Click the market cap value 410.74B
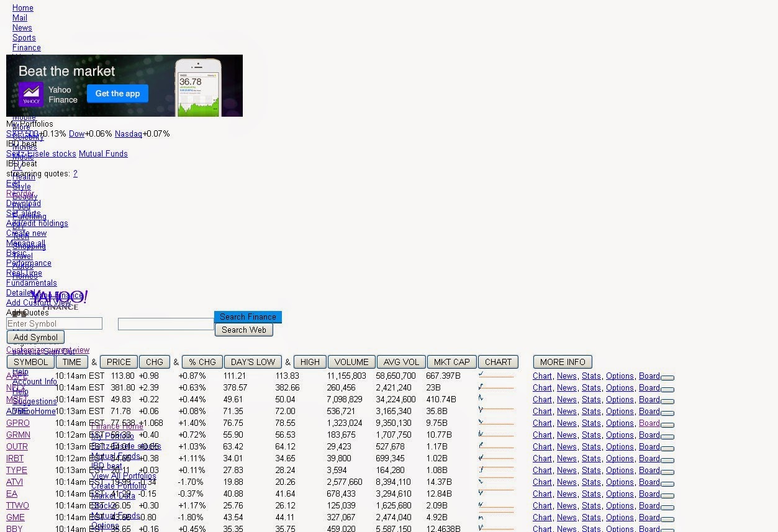Image resolution: width=778 pixels, height=532 pixels. (441, 400)
